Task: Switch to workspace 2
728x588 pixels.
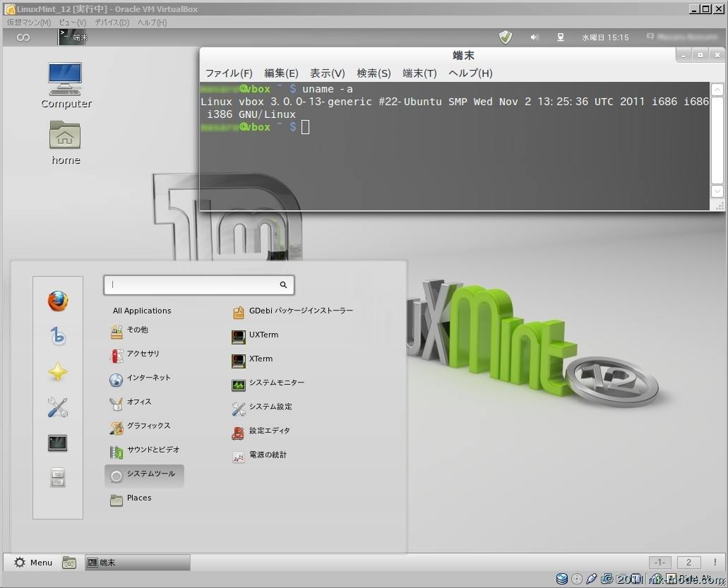Action: click(688, 563)
